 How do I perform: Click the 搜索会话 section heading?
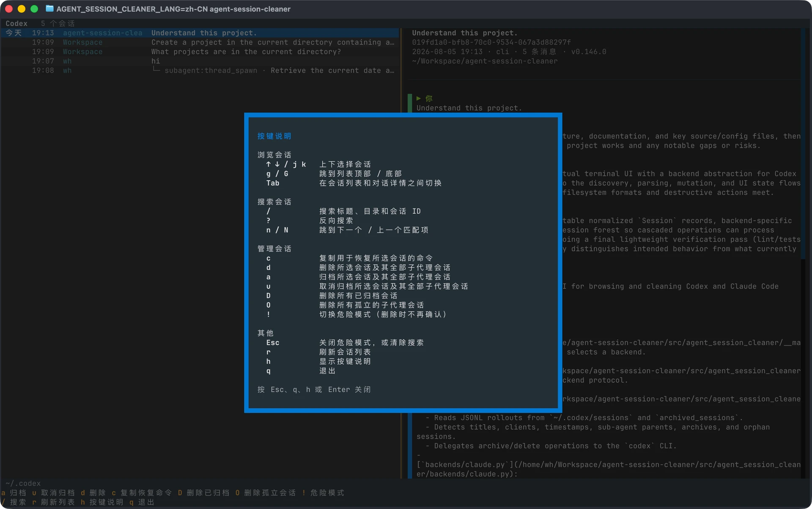[x=274, y=202]
